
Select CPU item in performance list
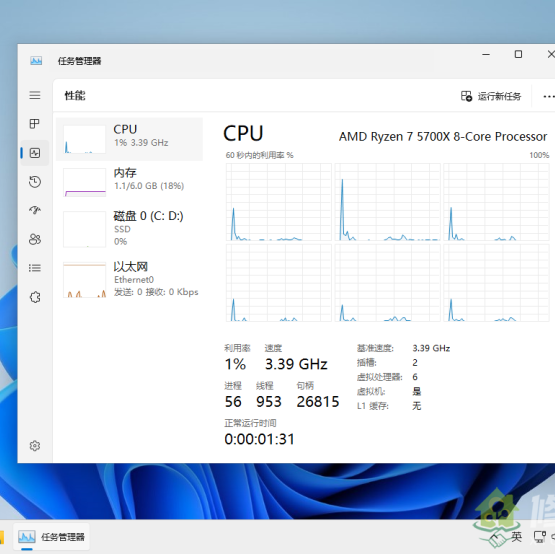click(129, 139)
